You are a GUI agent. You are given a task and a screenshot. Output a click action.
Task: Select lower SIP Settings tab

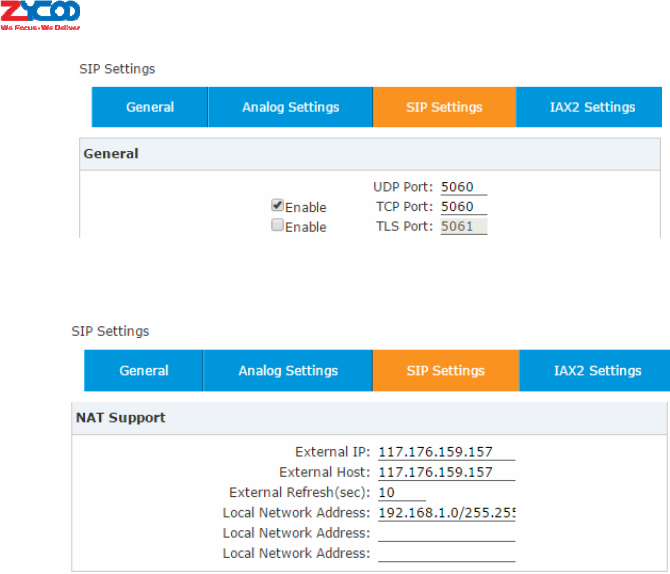click(x=445, y=370)
